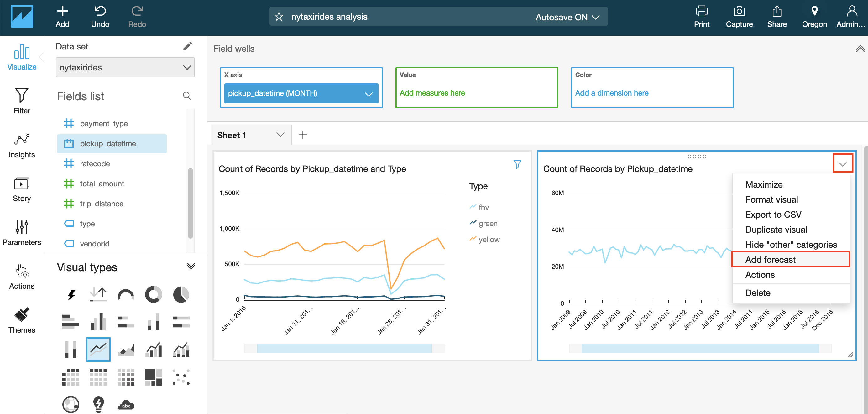Open the visual menu chevron on right chart

tap(842, 164)
